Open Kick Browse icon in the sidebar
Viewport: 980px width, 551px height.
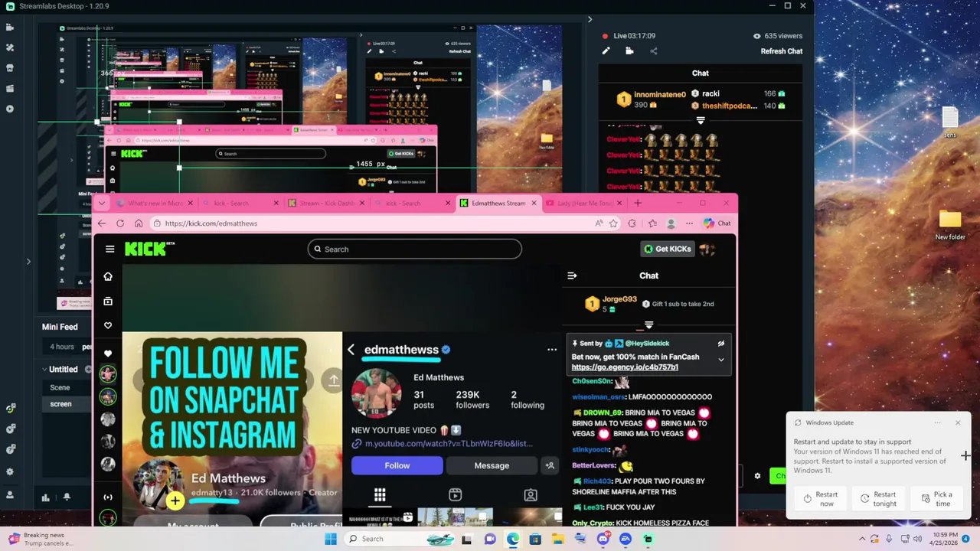(108, 302)
